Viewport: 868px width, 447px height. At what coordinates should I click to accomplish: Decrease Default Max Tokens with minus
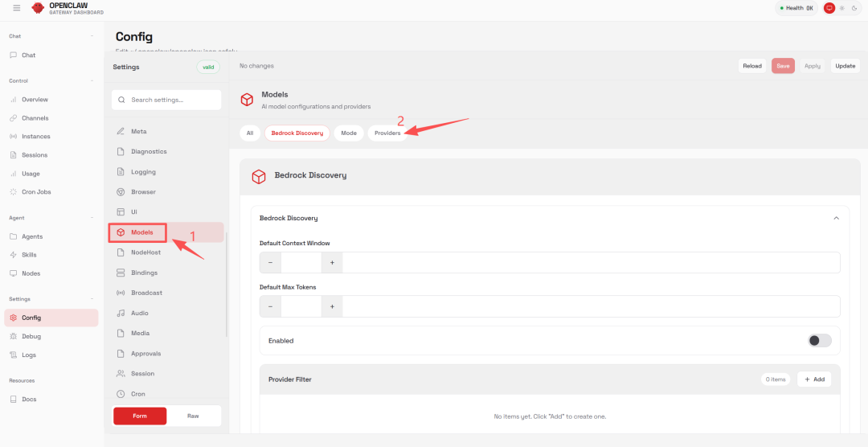(x=270, y=306)
